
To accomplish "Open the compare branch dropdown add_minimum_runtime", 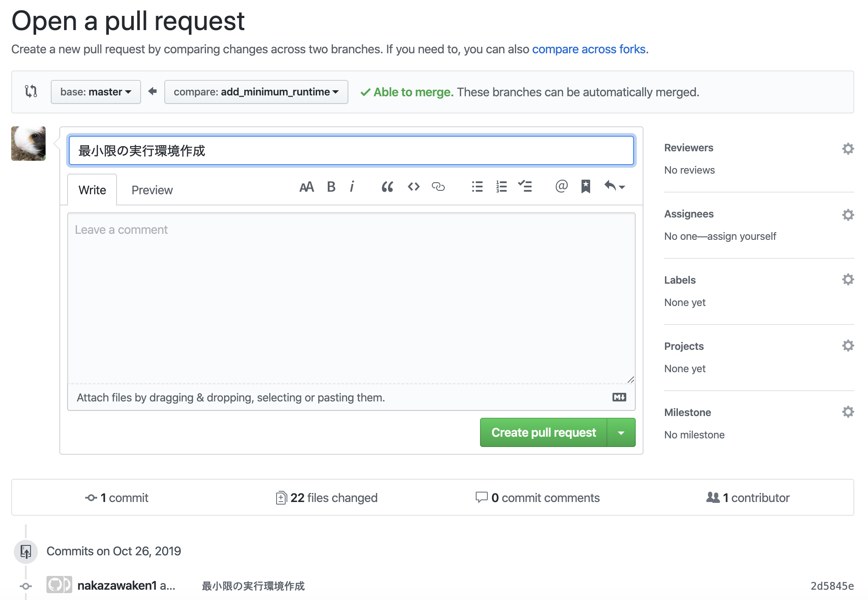I will coord(256,92).
